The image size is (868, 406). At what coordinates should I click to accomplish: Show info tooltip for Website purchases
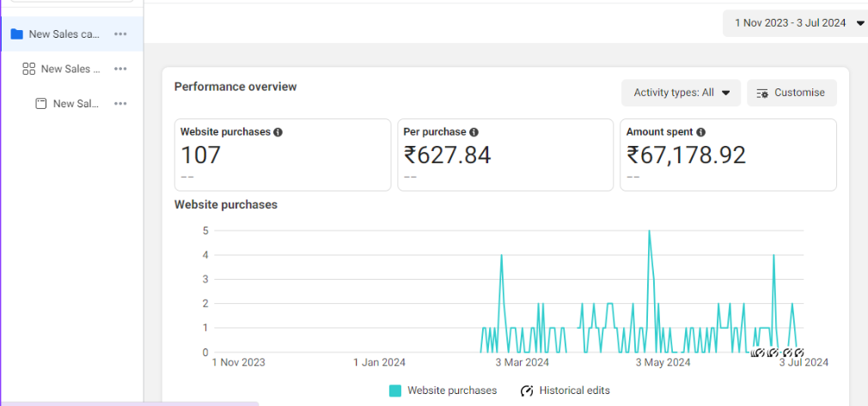(278, 132)
